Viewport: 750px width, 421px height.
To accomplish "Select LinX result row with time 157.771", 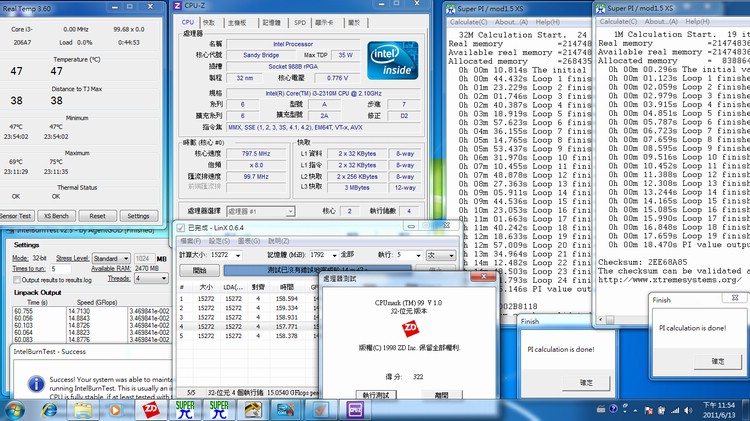I will point(247,326).
